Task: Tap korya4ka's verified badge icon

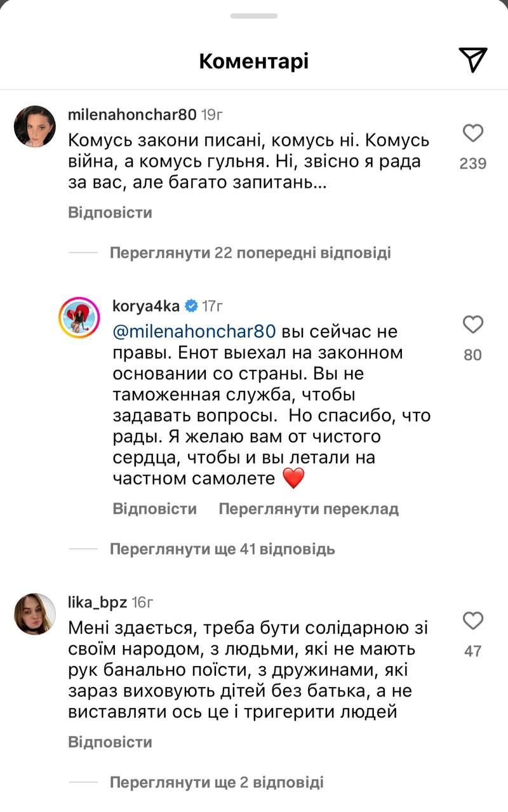Action: point(190,306)
